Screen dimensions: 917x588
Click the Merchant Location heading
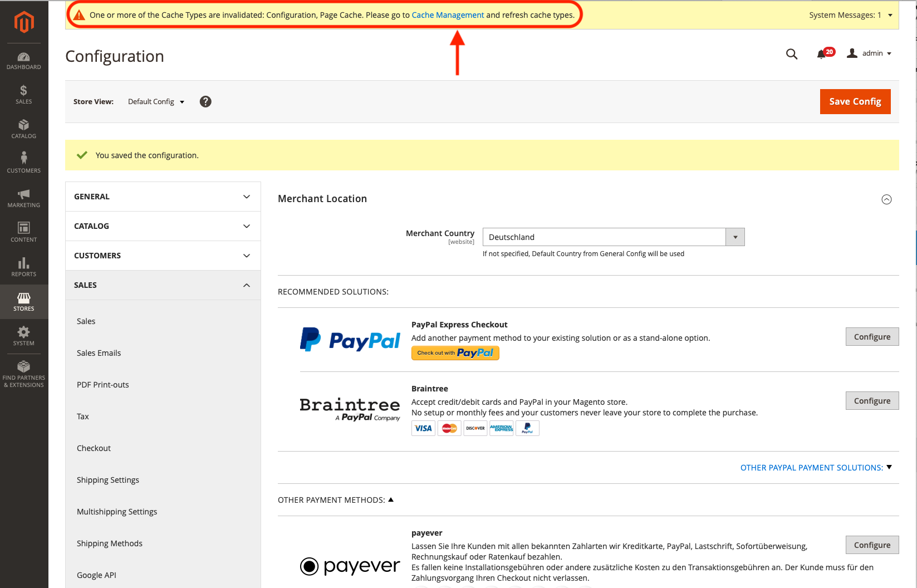pos(322,199)
